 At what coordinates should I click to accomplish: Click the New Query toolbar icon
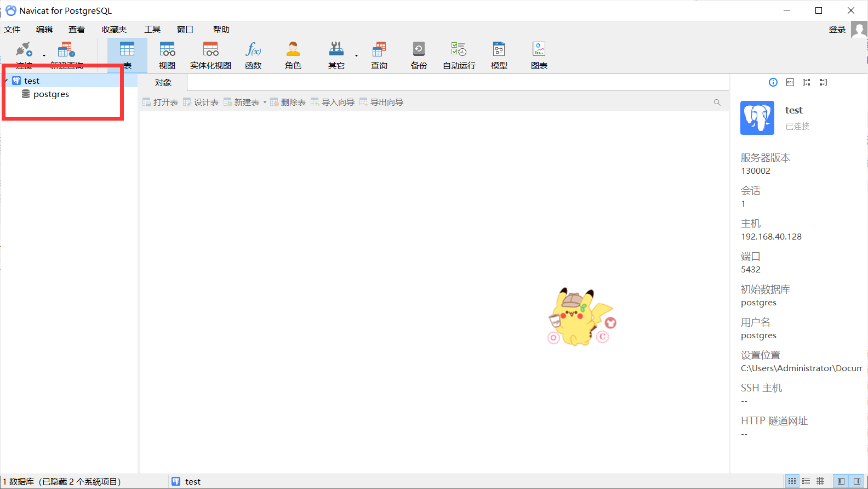[x=66, y=50]
